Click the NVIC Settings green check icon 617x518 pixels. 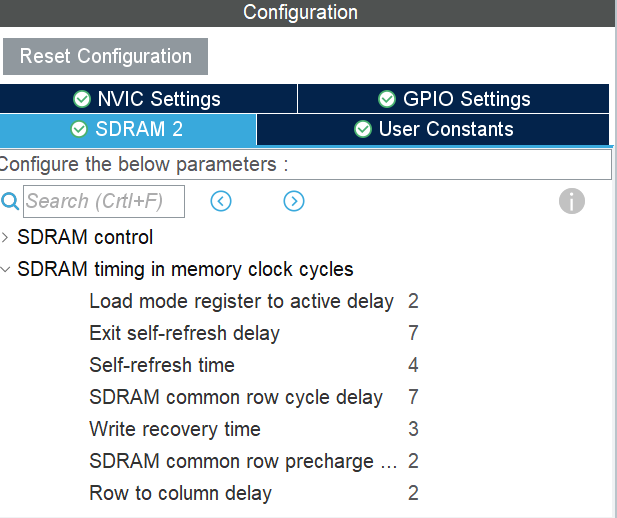(x=82, y=99)
